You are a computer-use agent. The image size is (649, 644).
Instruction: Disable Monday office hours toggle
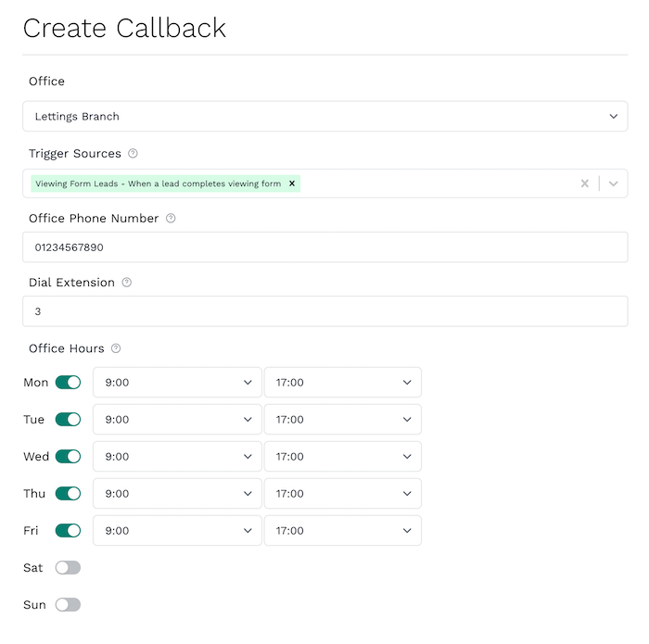(68, 383)
